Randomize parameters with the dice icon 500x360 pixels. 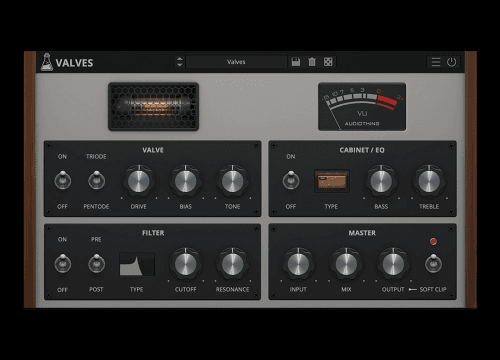click(x=328, y=62)
